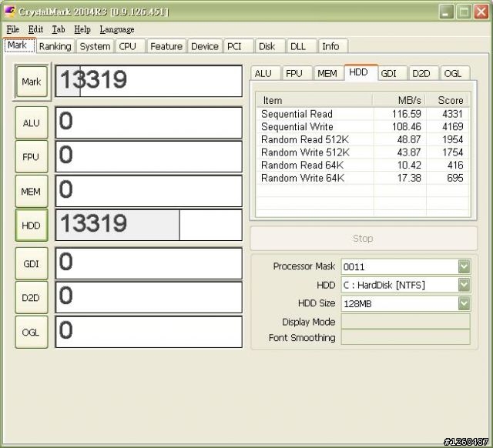Viewport: 493px width, 448px height.
Task: Click the total Mark score bar
Action: coord(149,81)
